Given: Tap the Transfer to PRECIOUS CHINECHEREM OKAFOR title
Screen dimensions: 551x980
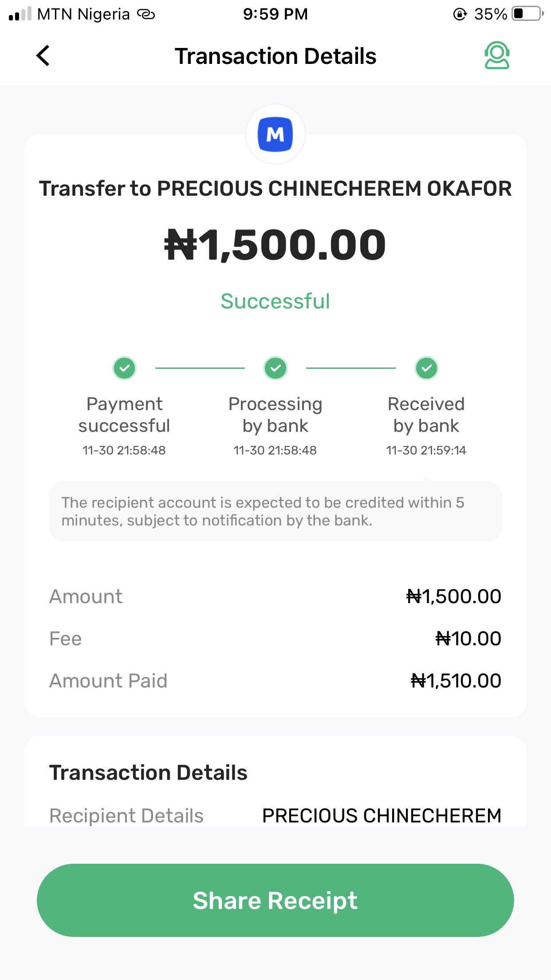Looking at the screenshot, I should (x=275, y=189).
